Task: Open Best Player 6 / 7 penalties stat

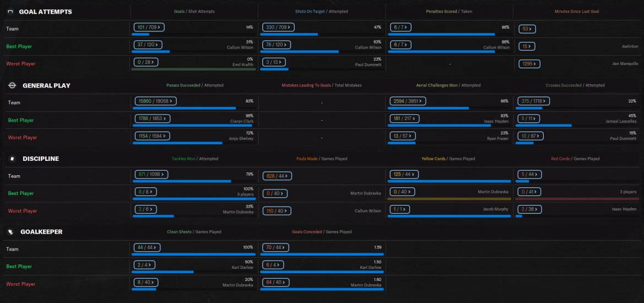Action: 401,45
